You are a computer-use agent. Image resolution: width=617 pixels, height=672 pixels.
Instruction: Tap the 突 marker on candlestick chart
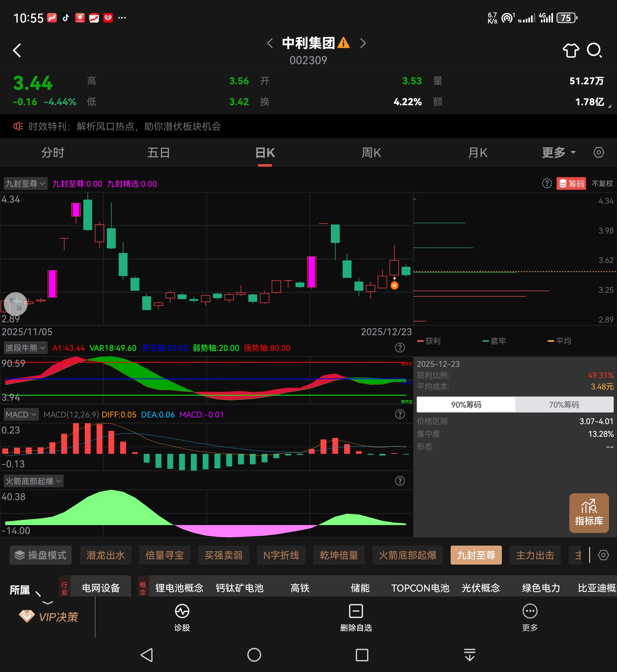[394, 285]
